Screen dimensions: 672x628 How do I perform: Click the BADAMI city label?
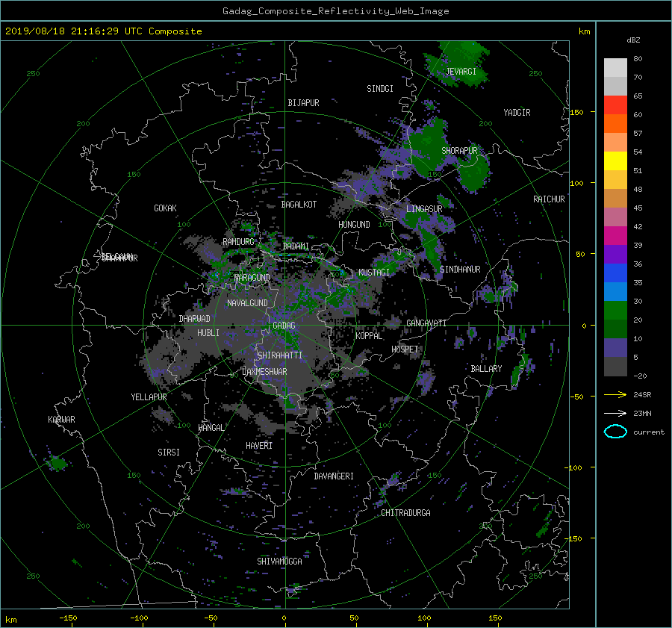click(296, 246)
